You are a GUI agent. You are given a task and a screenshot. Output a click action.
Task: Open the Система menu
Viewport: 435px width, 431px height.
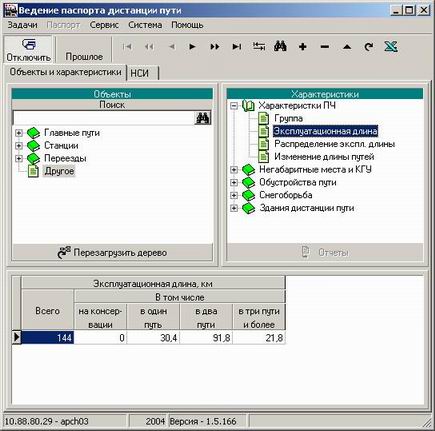[145, 25]
